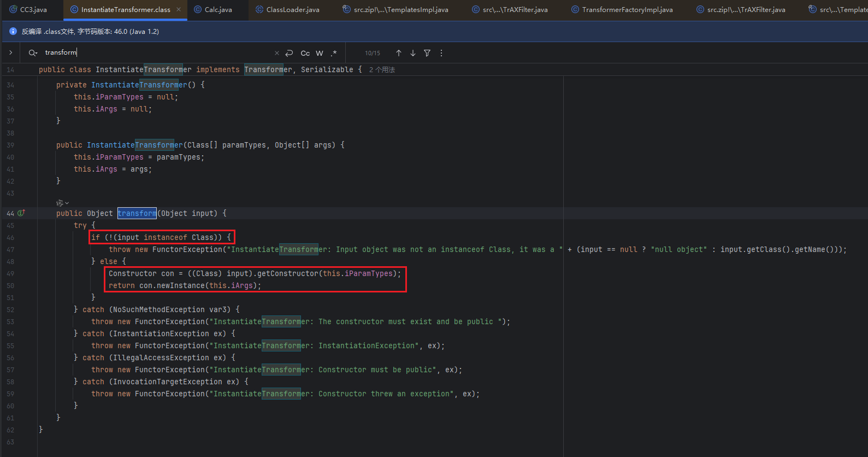Click the "2 个用法" usages hint
The image size is (868, 457).
[x=382, y=70]
